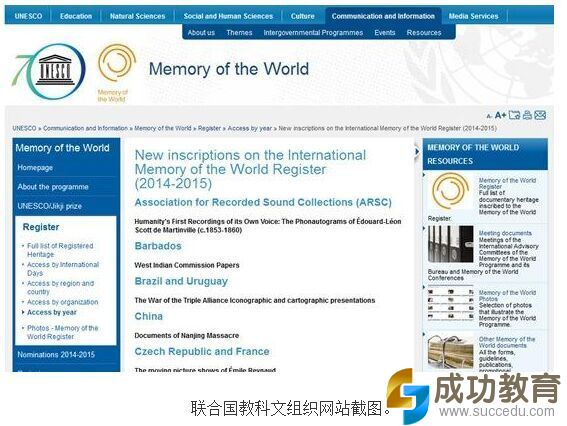Image resolution: width=567 pixels, height=426 pixels.
Task: Click Documents of Nanjing Massacre entry
Action: [x=187, y=335]
